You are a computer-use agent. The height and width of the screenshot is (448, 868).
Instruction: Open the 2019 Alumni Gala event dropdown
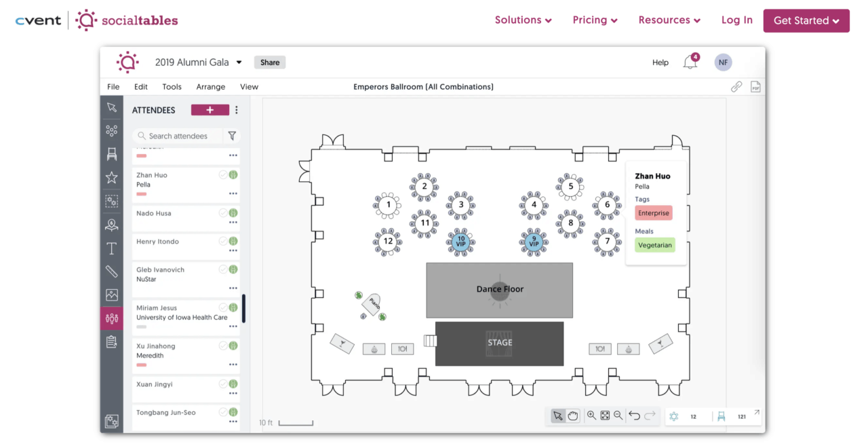click(239, 62)
